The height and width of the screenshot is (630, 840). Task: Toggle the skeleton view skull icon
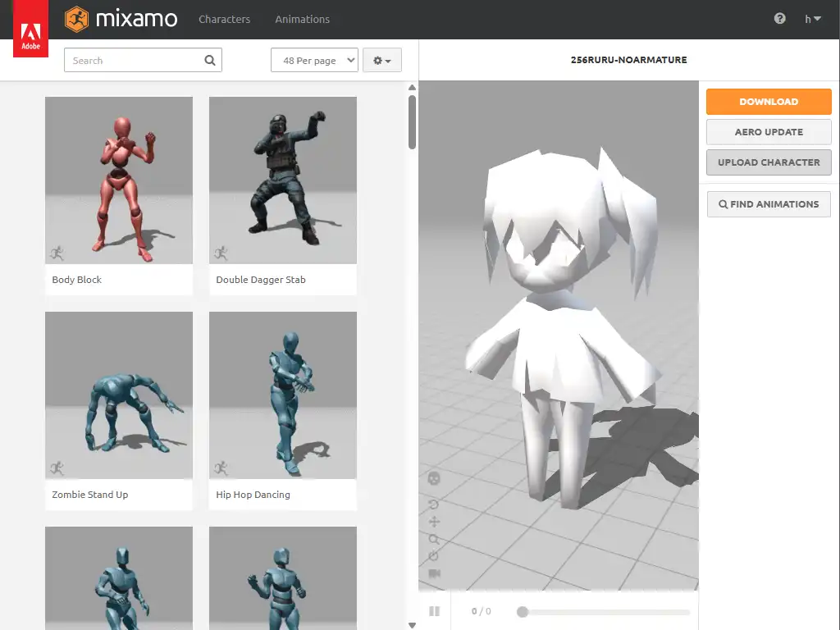[x=434, y=478]
